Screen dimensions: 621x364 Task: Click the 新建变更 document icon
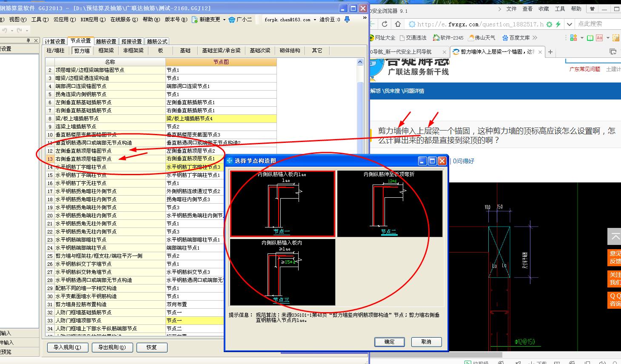[195, 20]
